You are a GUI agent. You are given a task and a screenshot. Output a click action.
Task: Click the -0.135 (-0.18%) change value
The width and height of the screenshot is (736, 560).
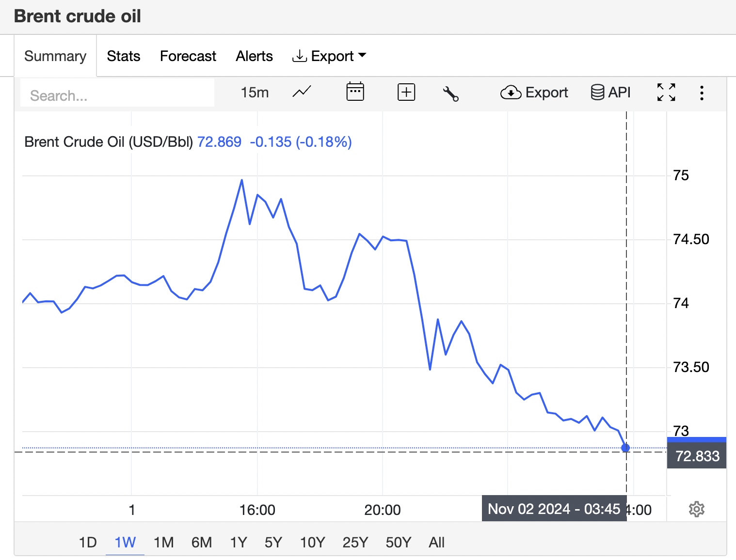tap(301, 142)
